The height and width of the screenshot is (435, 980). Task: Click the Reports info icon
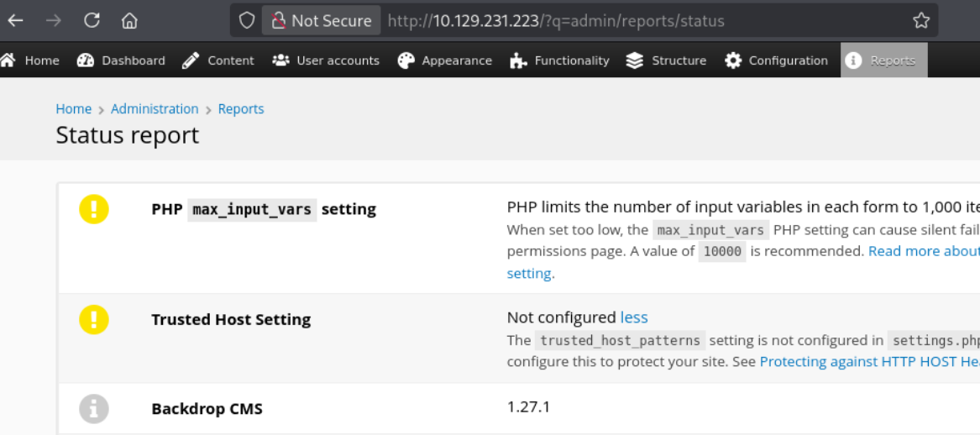click(853, 60)
